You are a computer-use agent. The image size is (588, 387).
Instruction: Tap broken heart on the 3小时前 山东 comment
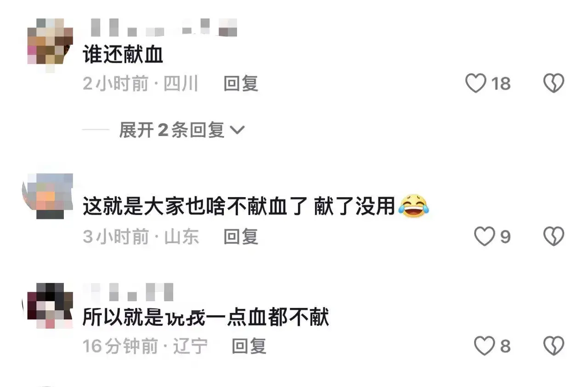(x=554, y=237)
